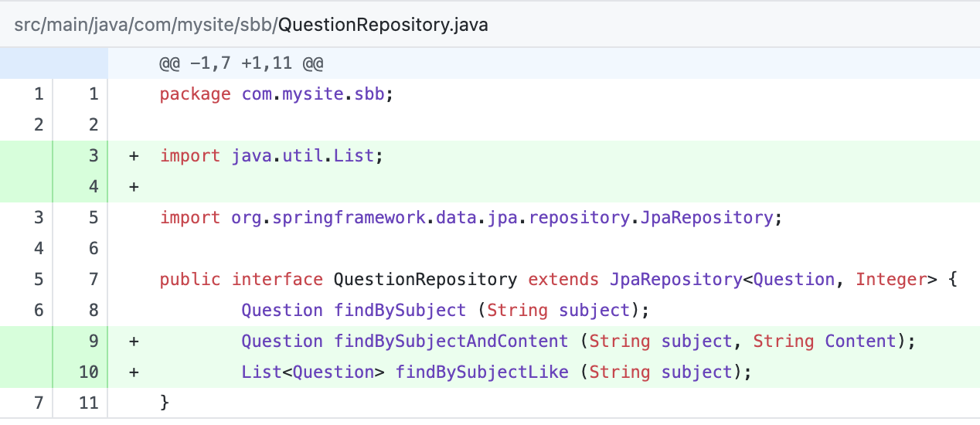Click old line number 5

click(39, 280)
